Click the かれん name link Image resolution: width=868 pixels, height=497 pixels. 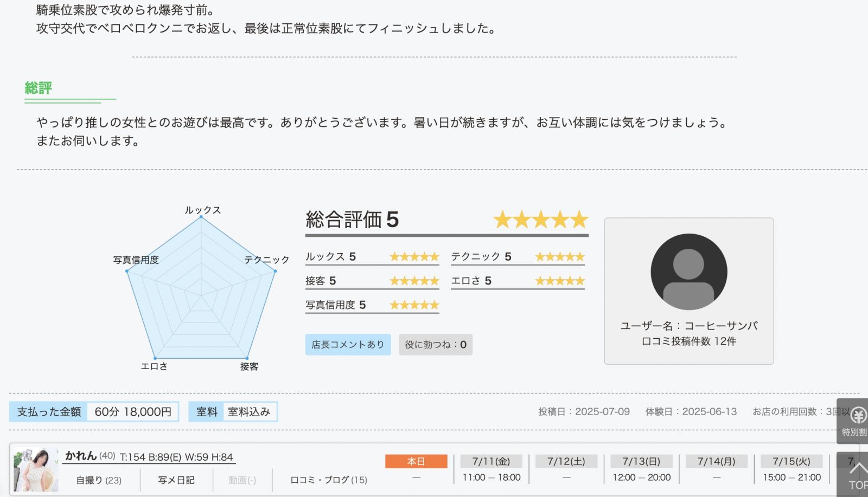(x=81, y=456)
